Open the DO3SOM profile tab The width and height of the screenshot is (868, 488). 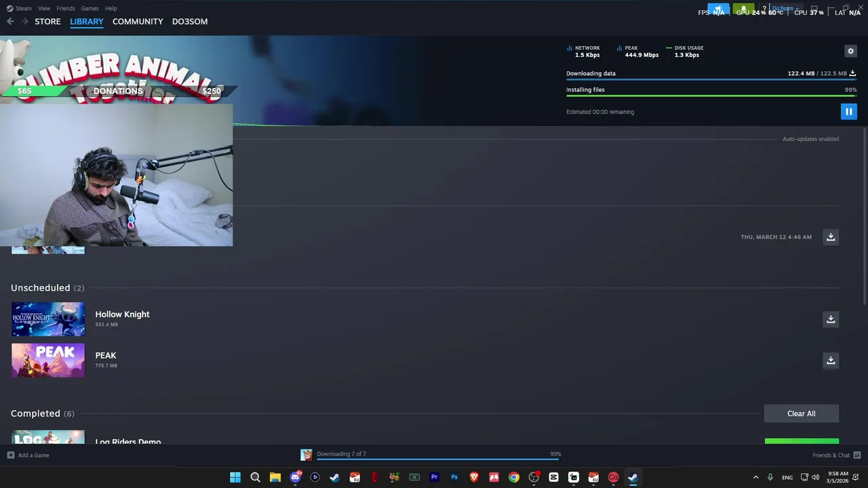pos(190,22)
